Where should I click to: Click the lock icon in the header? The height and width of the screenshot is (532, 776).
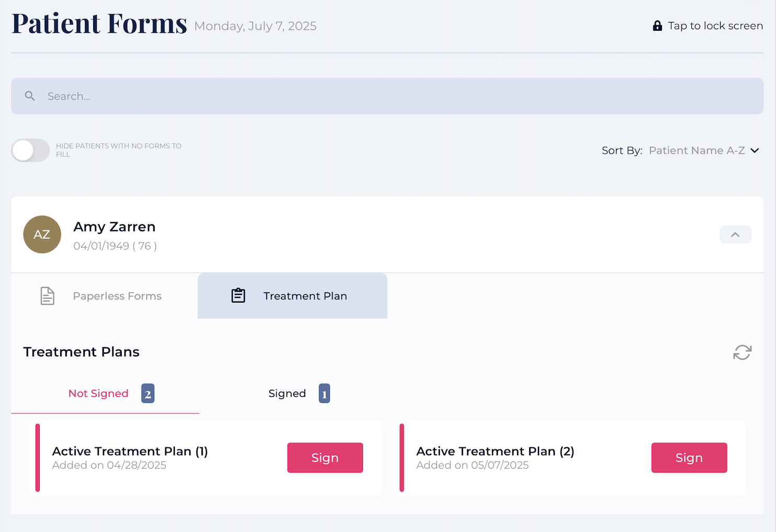pyautogui.click(x=657, y=26)
